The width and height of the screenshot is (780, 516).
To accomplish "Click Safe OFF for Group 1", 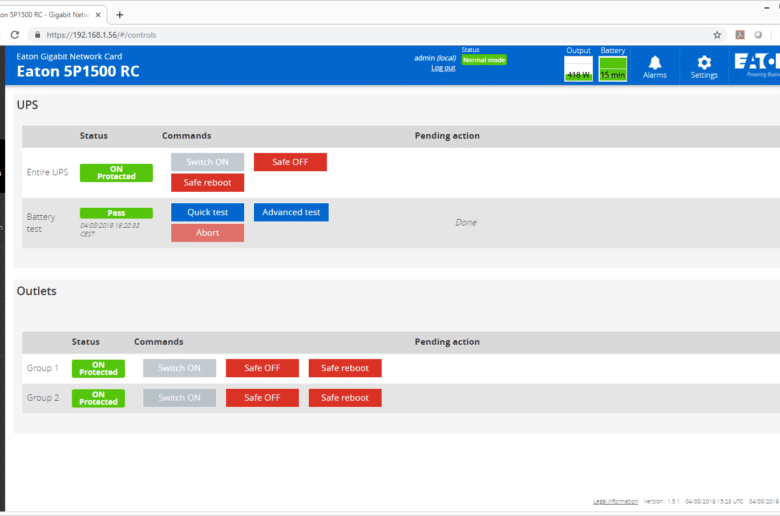I will pos(262,368).
